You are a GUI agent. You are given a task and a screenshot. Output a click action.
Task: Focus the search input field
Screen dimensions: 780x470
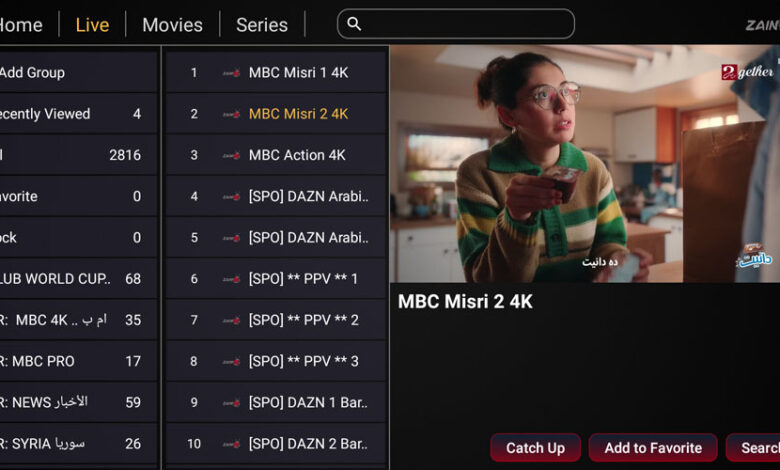coord(456,24)
